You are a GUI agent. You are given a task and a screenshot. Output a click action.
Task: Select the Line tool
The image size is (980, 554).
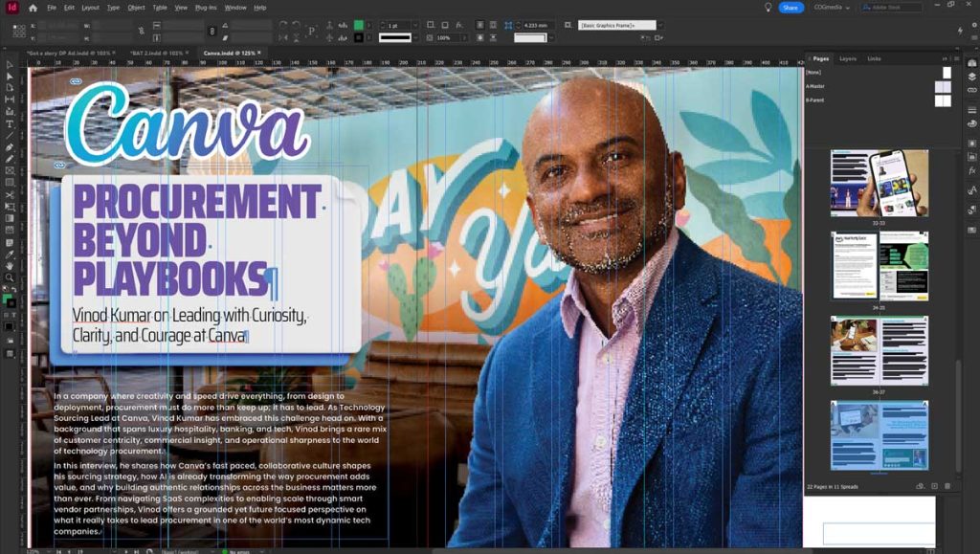(10, 135)
